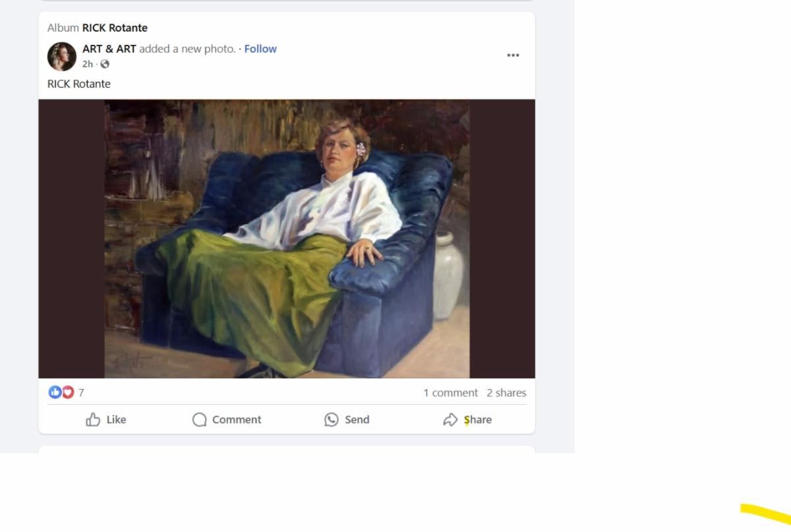The height and width of the screenshot is (532, 791).
Task: Send the post via the WhatsApp Send button
Action: point(347,420)
